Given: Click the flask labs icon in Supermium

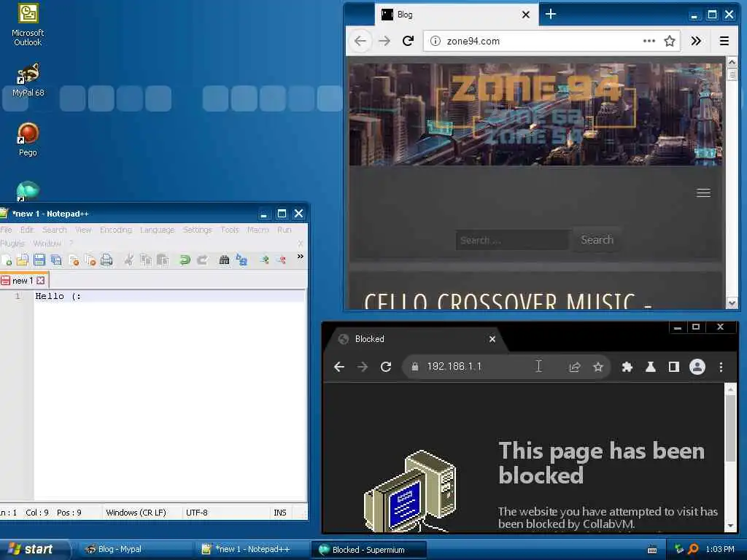Looking at the screenshot, I should point(650,367).
